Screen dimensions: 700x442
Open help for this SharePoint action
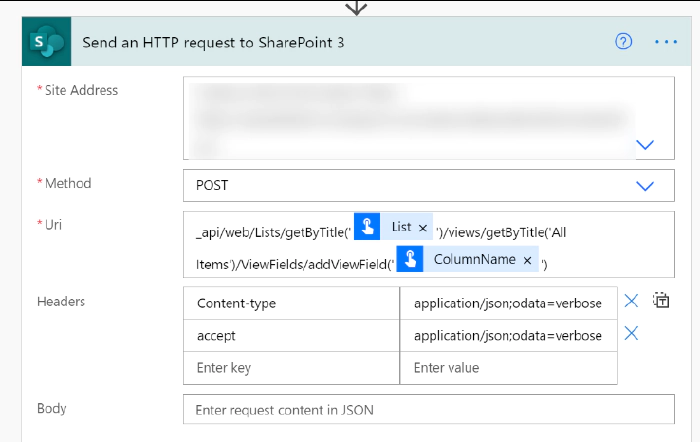pyautogui.click(x=624, y=42)
